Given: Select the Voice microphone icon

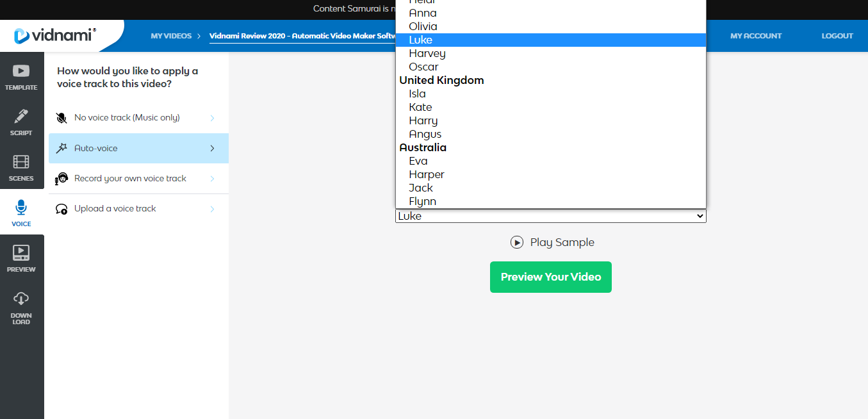Looking at the screenshot, I should pyautogui.click(x=21, y=208).
